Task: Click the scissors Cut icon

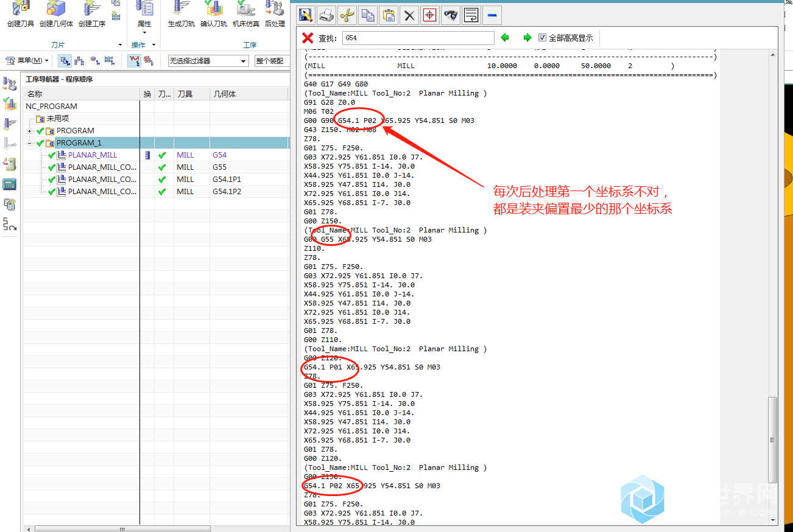Action: (x=347, y=15)
